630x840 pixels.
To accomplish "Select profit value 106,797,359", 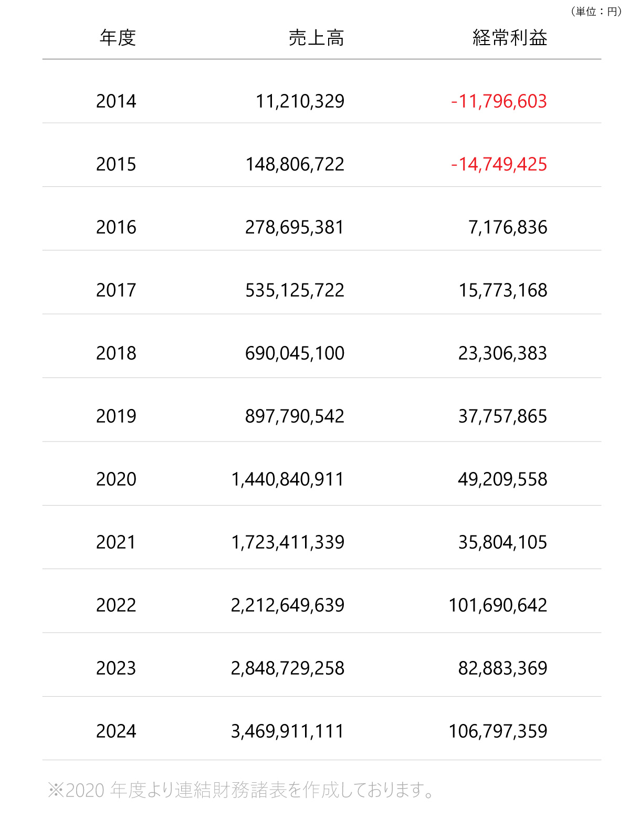I will (x=498, y=731).
